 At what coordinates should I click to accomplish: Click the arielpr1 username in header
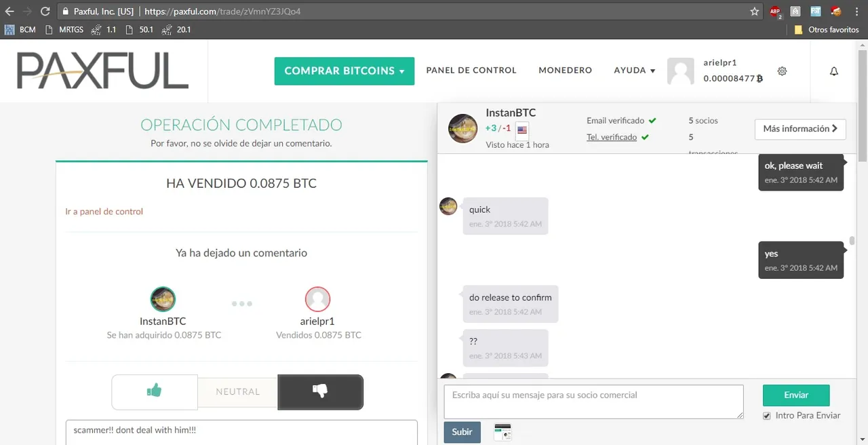pyautogui.click(x=720, y=62)
